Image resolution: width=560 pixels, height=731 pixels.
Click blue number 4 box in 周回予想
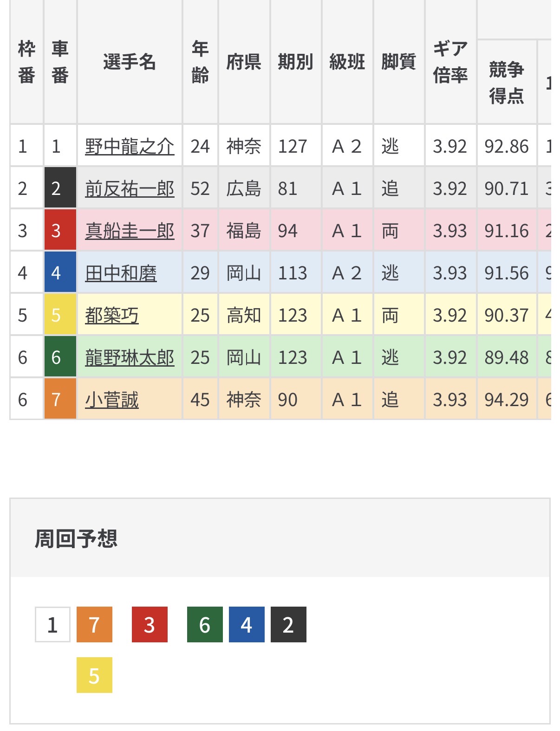pyautogui.click(x=247, y=625)
